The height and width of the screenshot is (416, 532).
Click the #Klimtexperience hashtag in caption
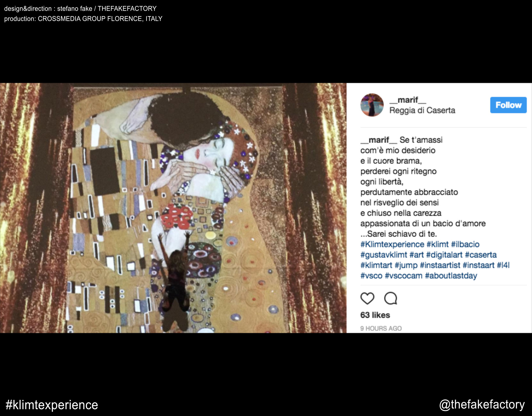click(x=392, y=244)
